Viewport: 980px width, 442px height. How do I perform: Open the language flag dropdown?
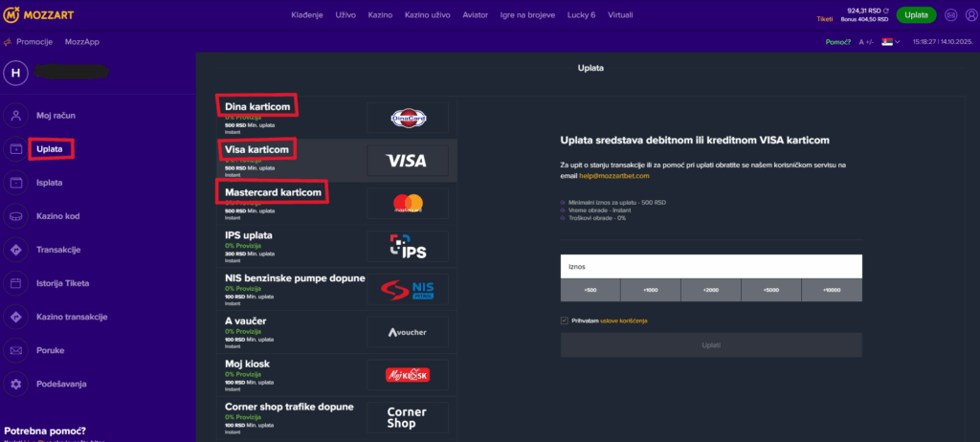pyautogui.click(x=890, y=42)
